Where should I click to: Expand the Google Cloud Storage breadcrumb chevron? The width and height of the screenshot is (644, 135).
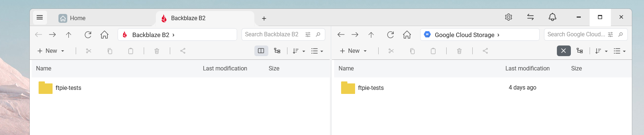pyautogui.click(x=498, y=35)
